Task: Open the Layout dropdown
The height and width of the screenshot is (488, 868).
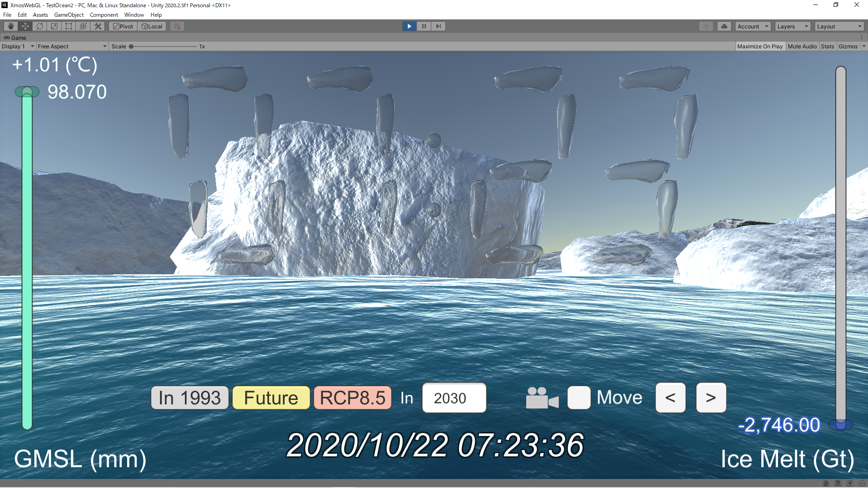Action: (x=839, y=26)
